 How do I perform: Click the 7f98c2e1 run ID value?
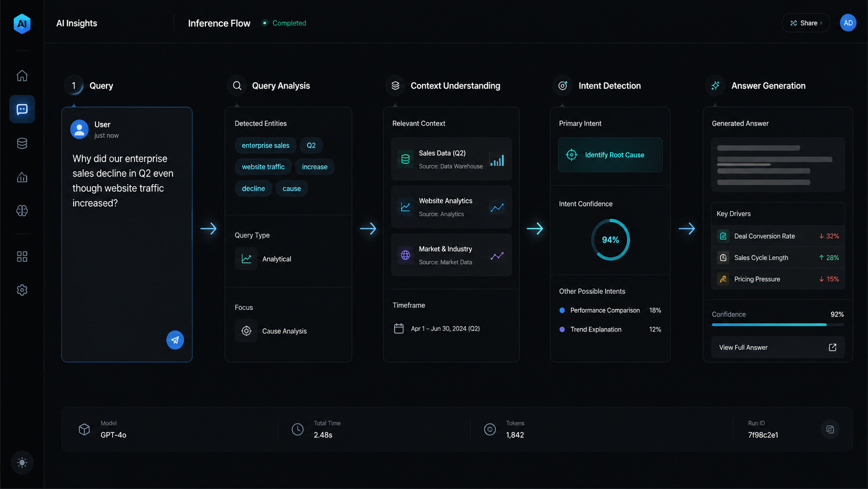pyautogui.click(x=763, y=435)
